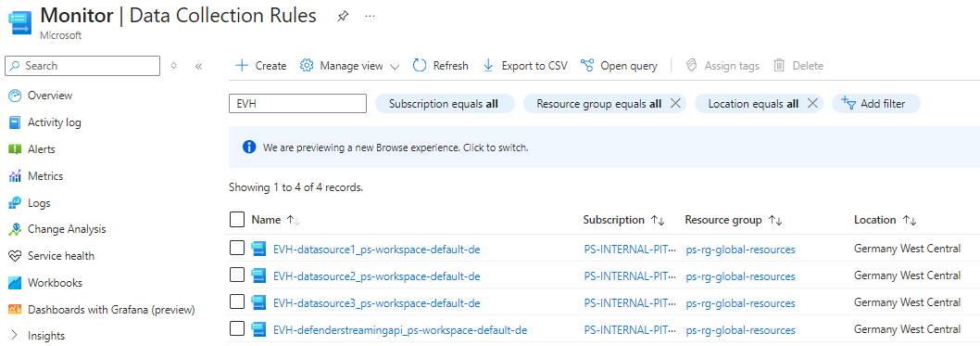Viewport: 980px width, 346px height.
Task: Expand the Insights section in sidebar
Action: click(x=15, y=336)
